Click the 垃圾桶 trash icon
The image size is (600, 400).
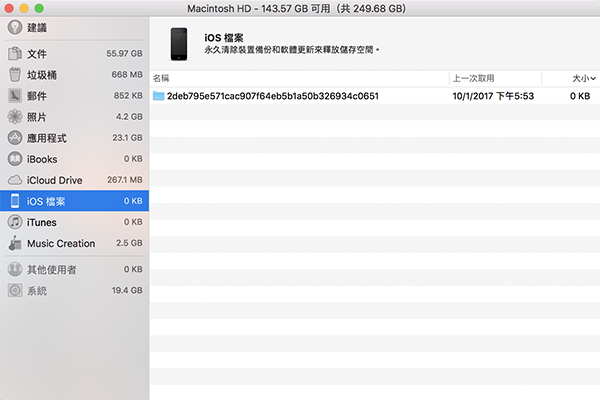pos(15,74)
